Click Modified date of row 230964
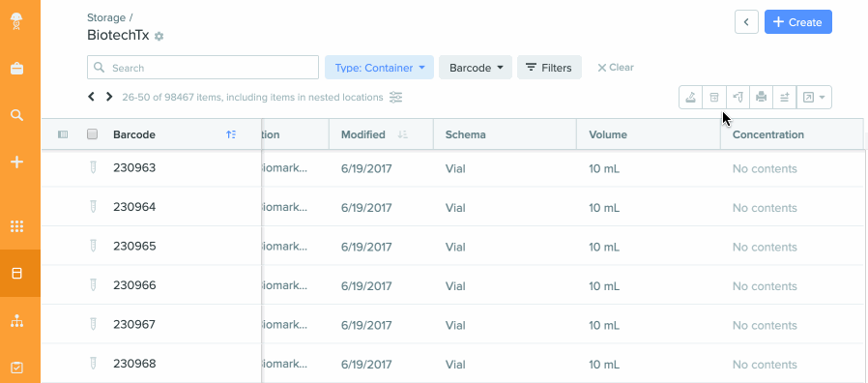The height and width of the screenshot is (383, 868). click(x=366, y=208)
